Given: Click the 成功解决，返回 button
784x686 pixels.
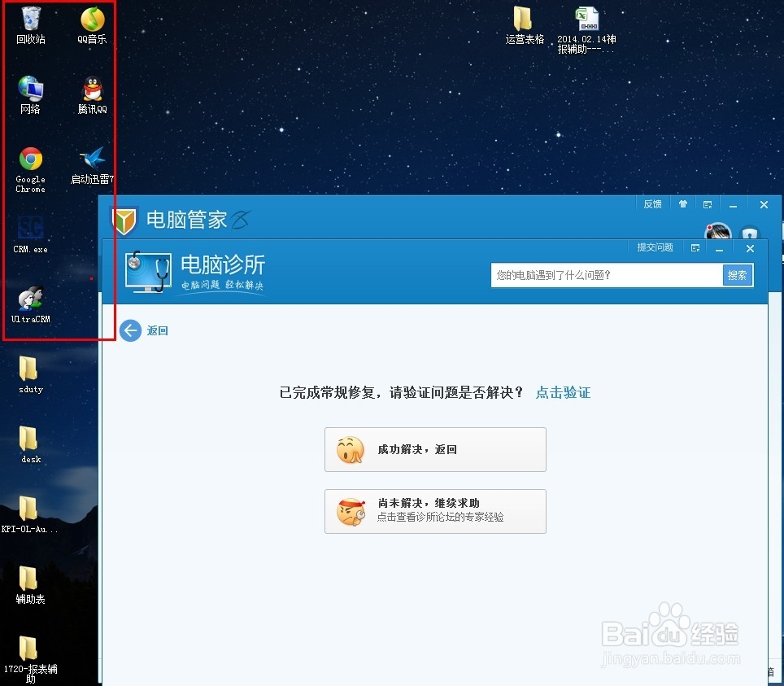Looking at the screenshot, I should pyautogui.click(x=434, y=448).
